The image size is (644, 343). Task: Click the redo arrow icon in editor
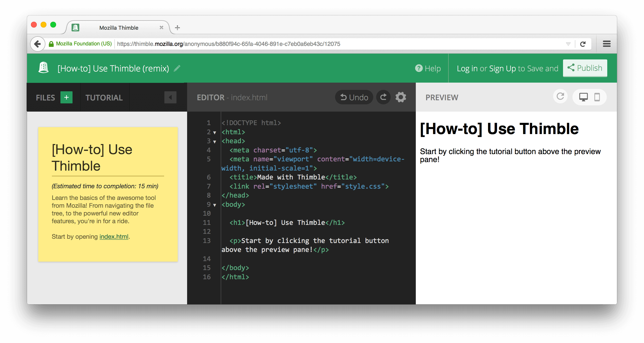coord(383,97)
